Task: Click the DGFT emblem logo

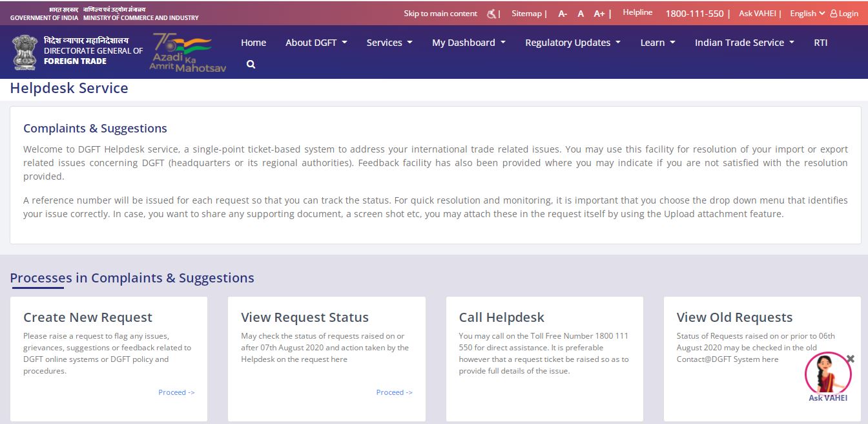Action: tap(25, 52)
